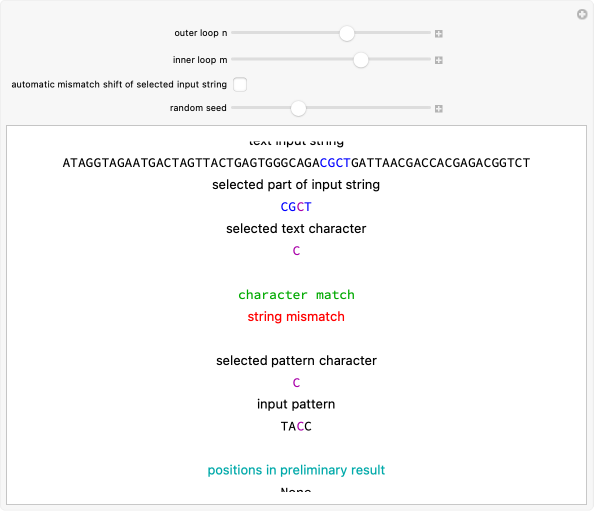Expand the inner loop m slider controls

point(439,60)
